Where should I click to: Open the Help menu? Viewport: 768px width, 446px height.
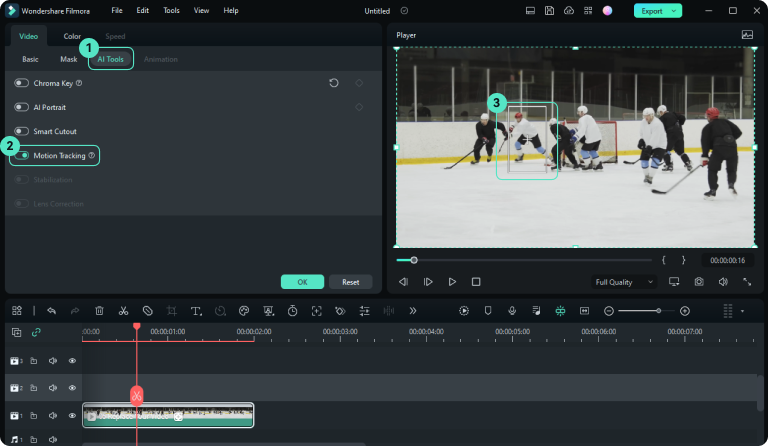[231, 10]
